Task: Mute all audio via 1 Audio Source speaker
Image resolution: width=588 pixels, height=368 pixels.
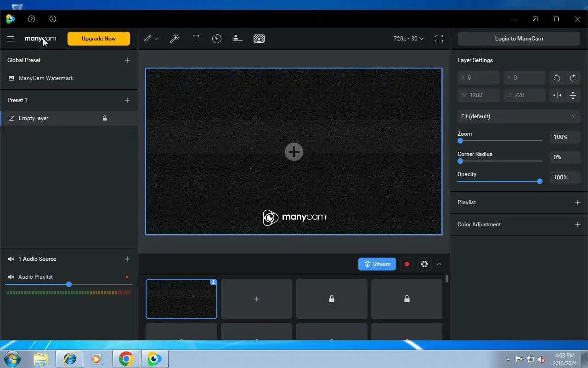Action: pos(11,259)
